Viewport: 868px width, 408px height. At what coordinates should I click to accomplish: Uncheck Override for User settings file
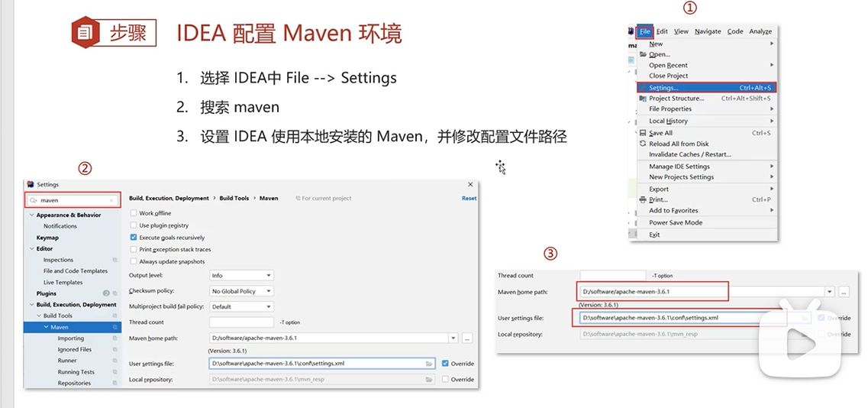click(x=445, y=364)
